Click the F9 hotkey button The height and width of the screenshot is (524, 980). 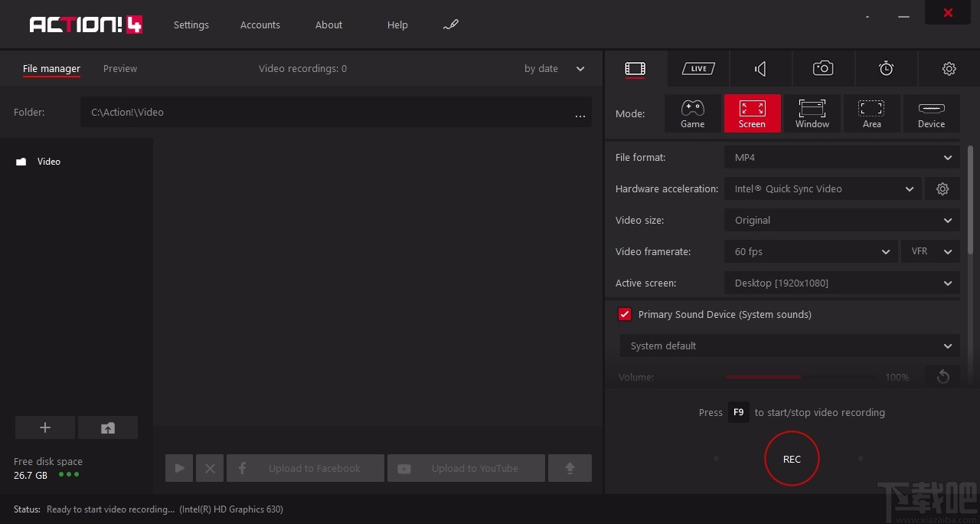[x=738, y=412]
